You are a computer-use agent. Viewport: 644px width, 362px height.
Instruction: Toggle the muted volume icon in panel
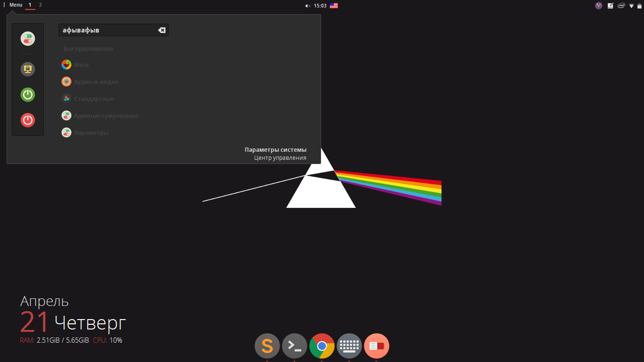pos(307,6)
